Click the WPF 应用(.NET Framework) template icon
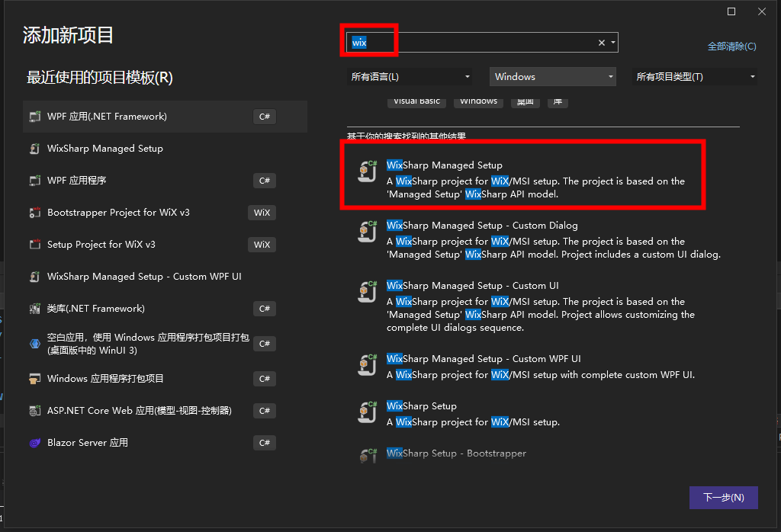 tap(35, 117)
